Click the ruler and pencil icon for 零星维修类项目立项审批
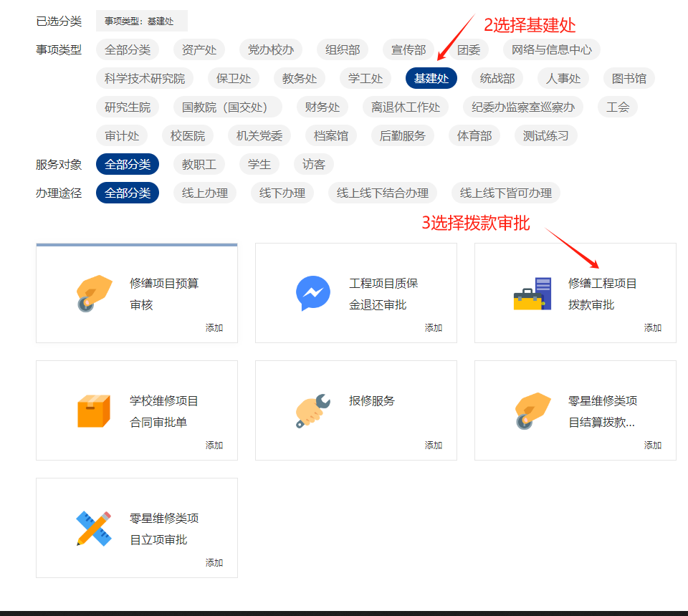Screen dimensions: 688x616 pos(94,529)
